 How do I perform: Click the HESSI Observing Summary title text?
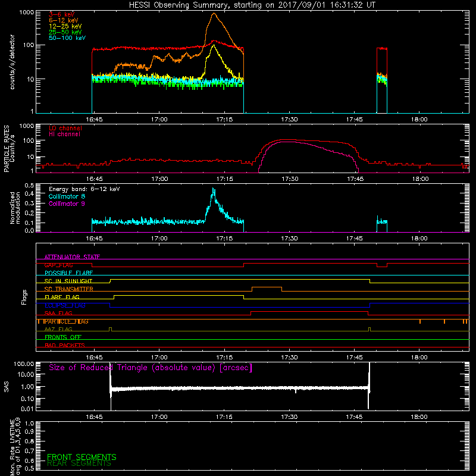(252, 5)
